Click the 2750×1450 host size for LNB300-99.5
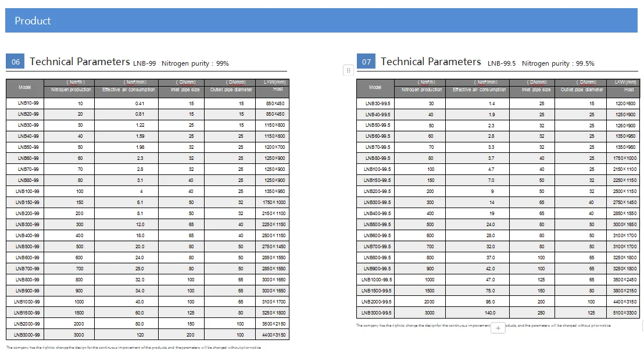 click(625, 202)
